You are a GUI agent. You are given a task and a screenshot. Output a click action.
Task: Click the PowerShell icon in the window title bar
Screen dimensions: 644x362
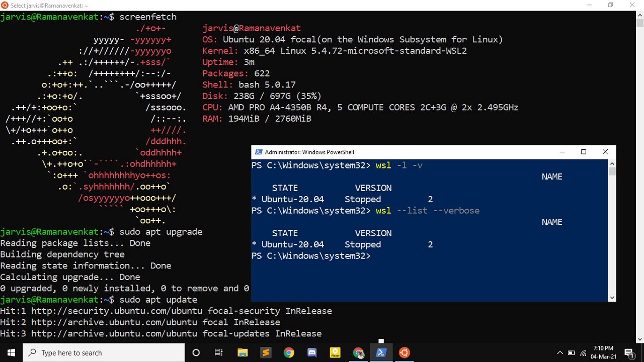click(259, 152)
